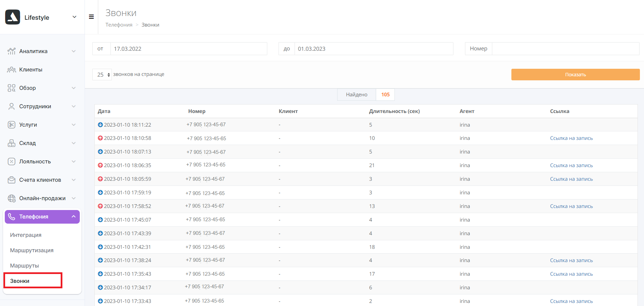Click the Услуги scissors icon
The image size is (644, 306).
12,125
